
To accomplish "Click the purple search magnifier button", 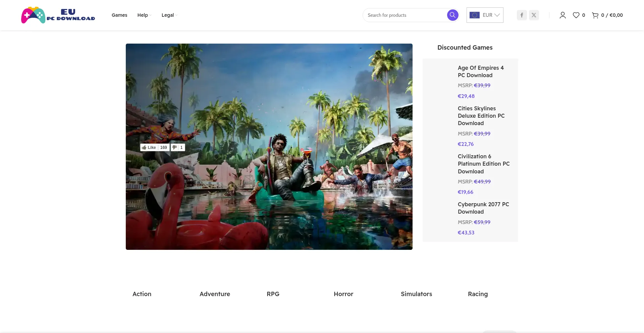I will [452, 15].
